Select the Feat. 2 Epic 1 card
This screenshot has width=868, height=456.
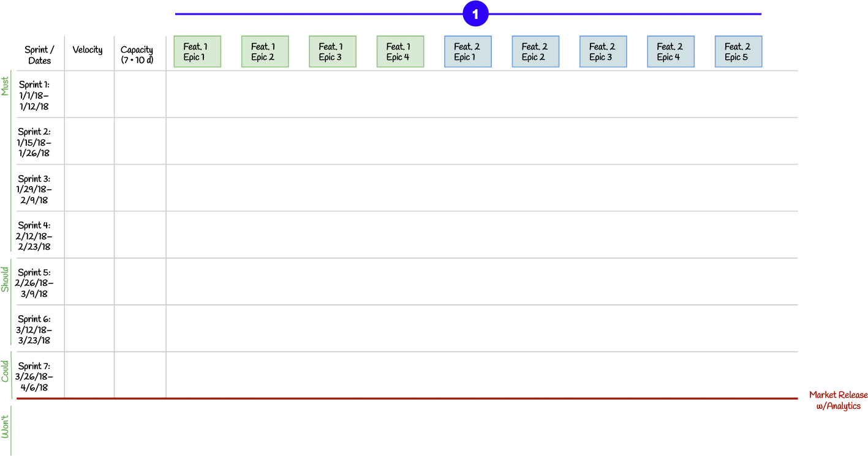click(468, 51)
